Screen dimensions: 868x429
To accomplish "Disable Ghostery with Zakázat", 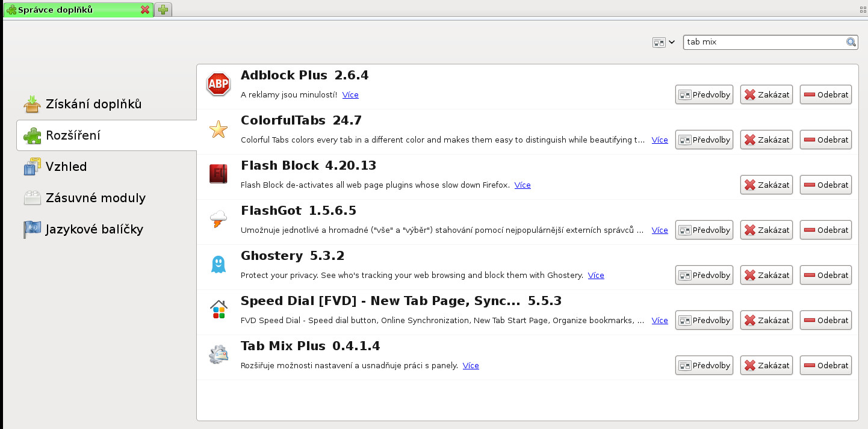I will [x=766, y=275].
